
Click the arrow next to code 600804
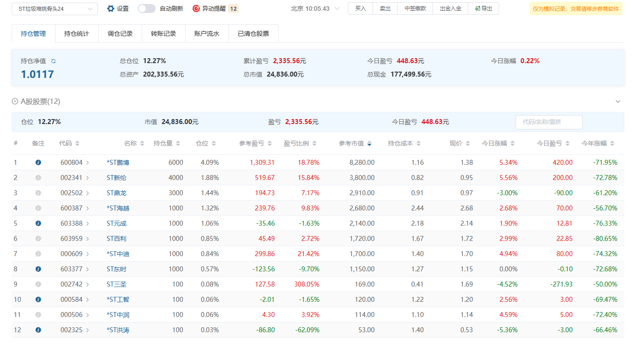pos(88,163)
